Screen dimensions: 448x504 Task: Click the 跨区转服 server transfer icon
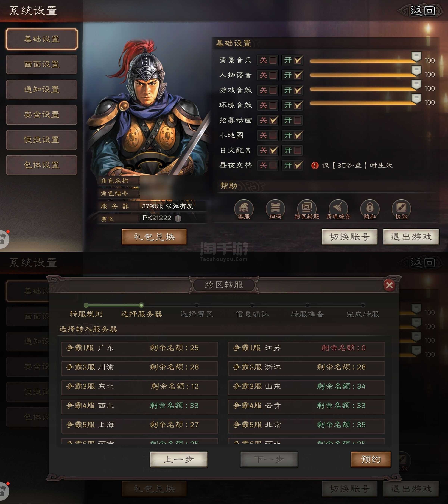click(x=307, y=209)
